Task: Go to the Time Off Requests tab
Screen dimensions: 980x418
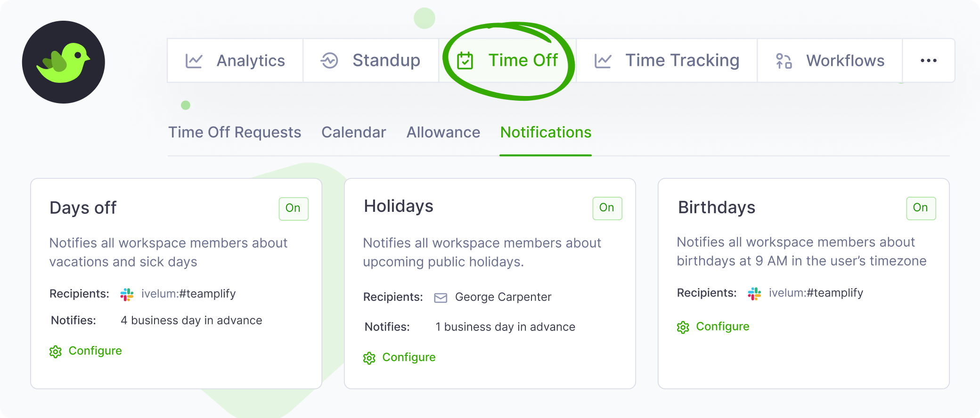Action: (x=235, y=133)
